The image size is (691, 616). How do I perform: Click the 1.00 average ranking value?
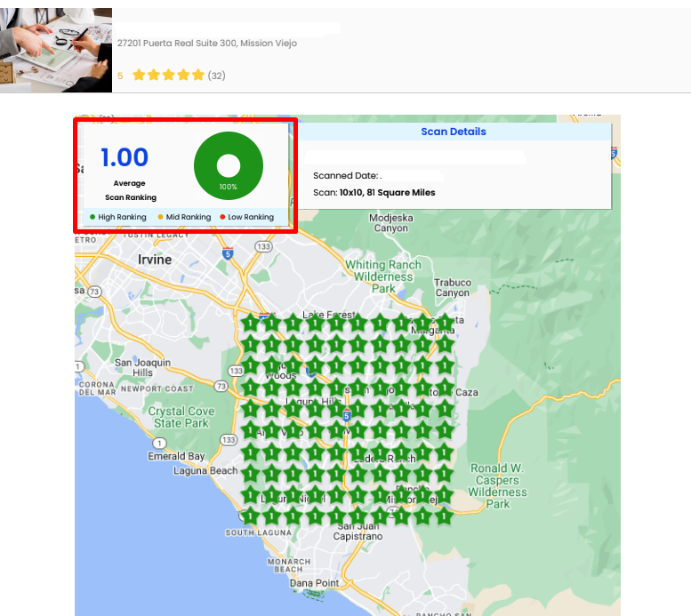point(125,157)
